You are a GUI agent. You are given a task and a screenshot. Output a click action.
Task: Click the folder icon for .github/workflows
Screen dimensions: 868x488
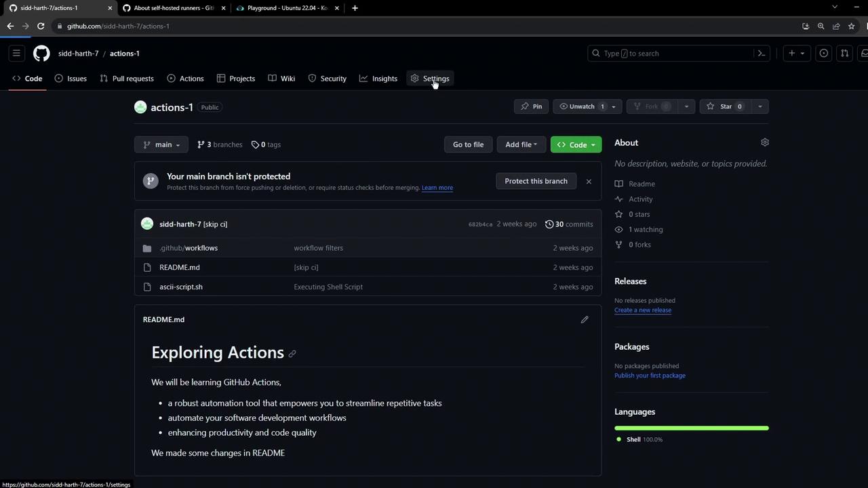coord(147,248)
